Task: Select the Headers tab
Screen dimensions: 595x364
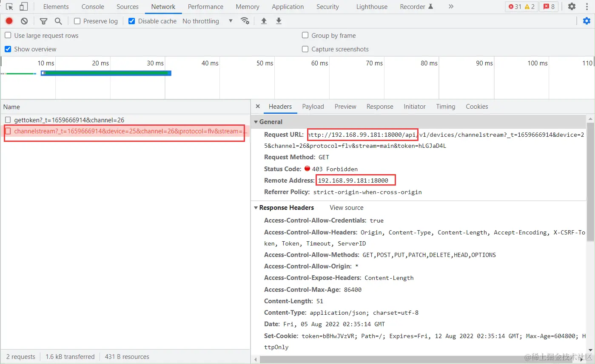Action: click(x=280, y=107)
